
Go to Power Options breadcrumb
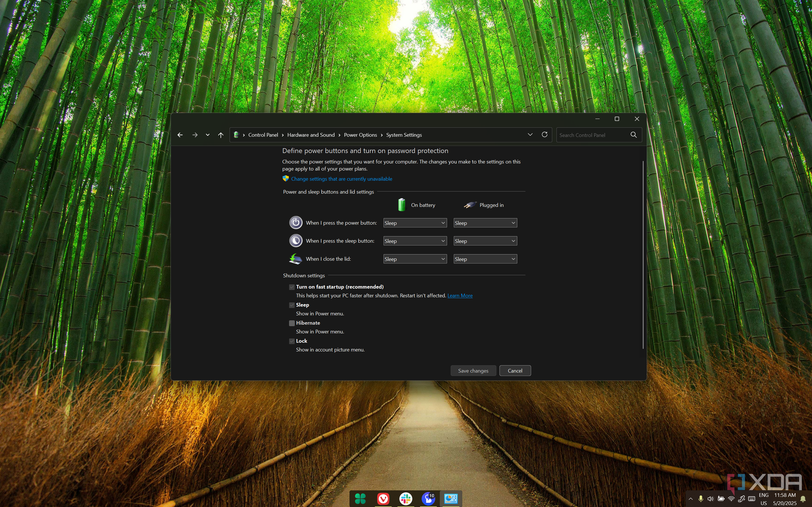point(360,135)
